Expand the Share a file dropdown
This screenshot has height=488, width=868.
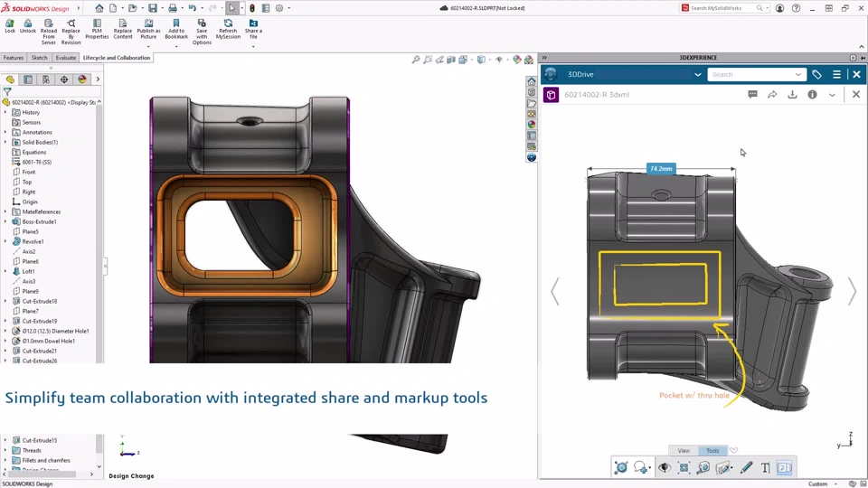(x=253, y=44)
